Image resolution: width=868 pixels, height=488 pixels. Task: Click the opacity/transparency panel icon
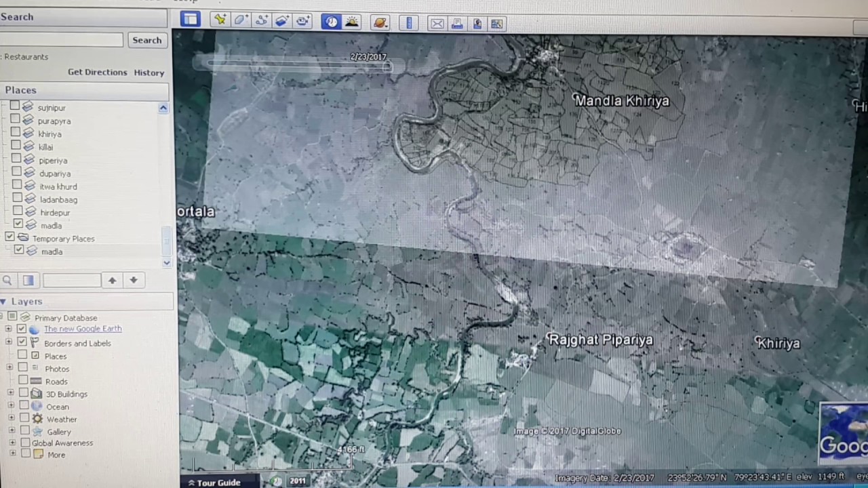(28, 280)
